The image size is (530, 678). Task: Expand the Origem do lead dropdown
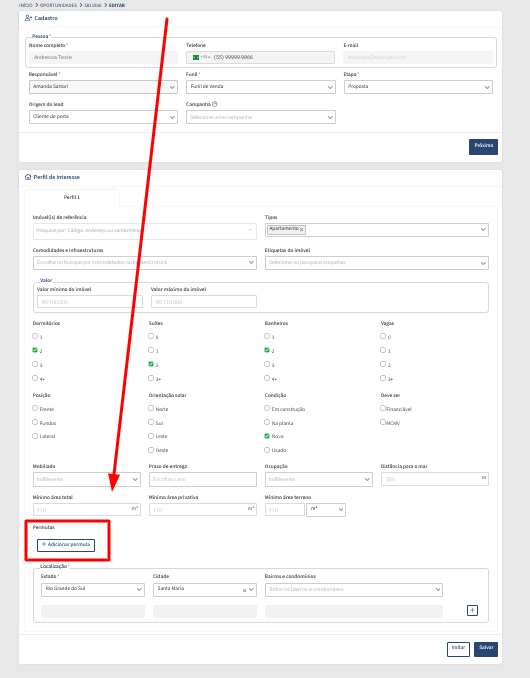103,117
